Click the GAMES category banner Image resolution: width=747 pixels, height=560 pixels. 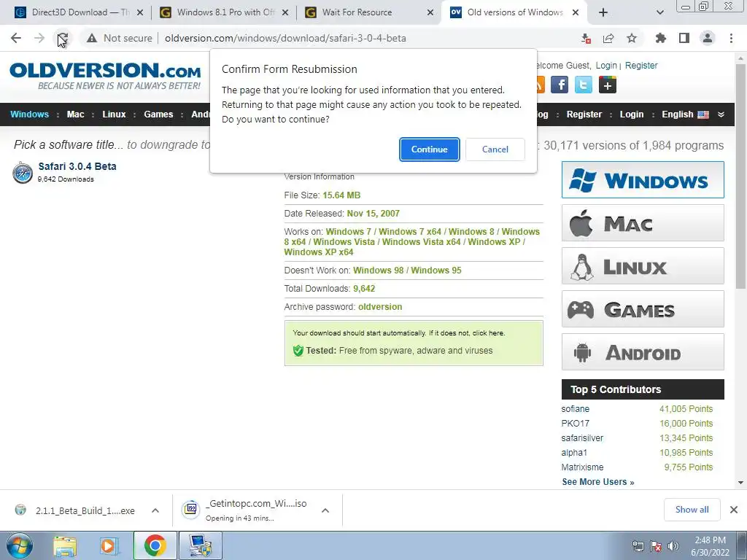643,309
